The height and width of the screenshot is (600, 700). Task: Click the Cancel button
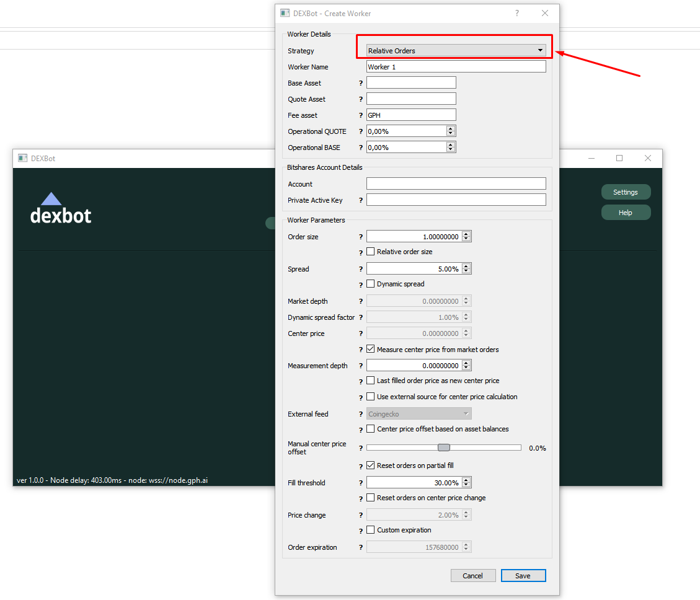pos(473,575)
